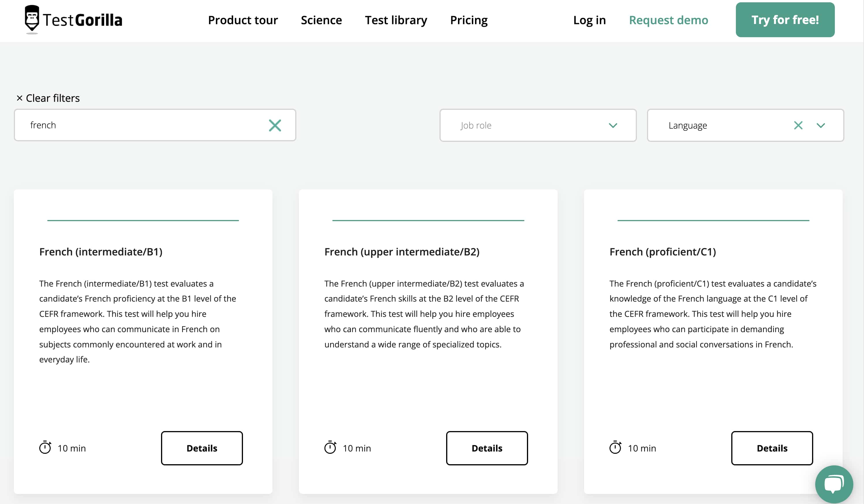Viewport: 864px width, 504px height.
Task: Open the Test library menu item
Action: (x=396, y=20)
